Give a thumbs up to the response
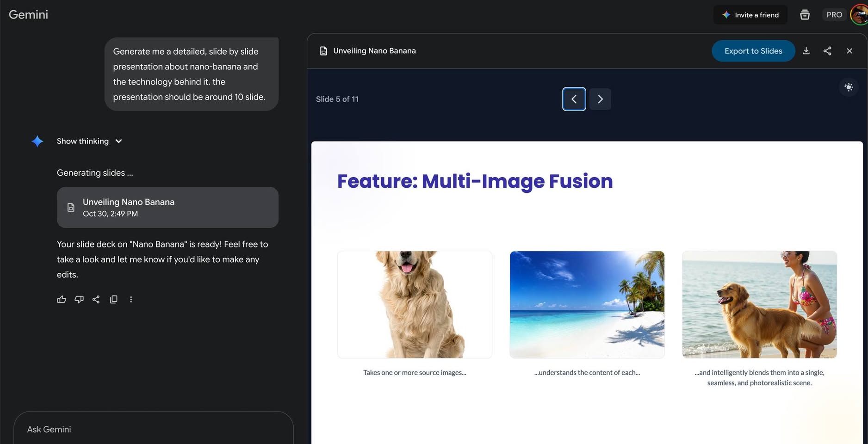868x444 pixels. click(x=62, y=299)
